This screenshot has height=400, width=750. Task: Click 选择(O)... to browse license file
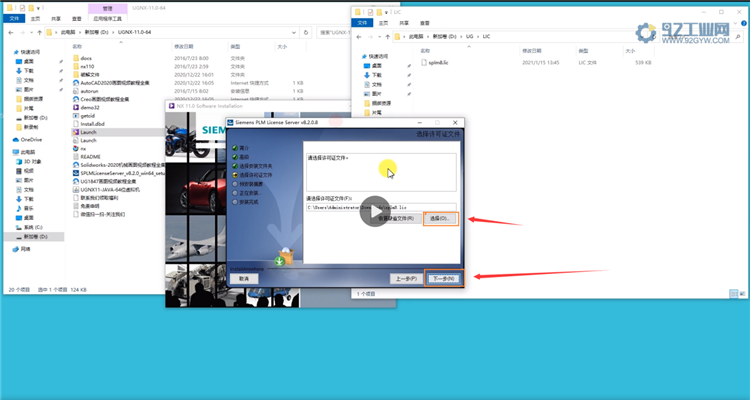coord(440,219)
